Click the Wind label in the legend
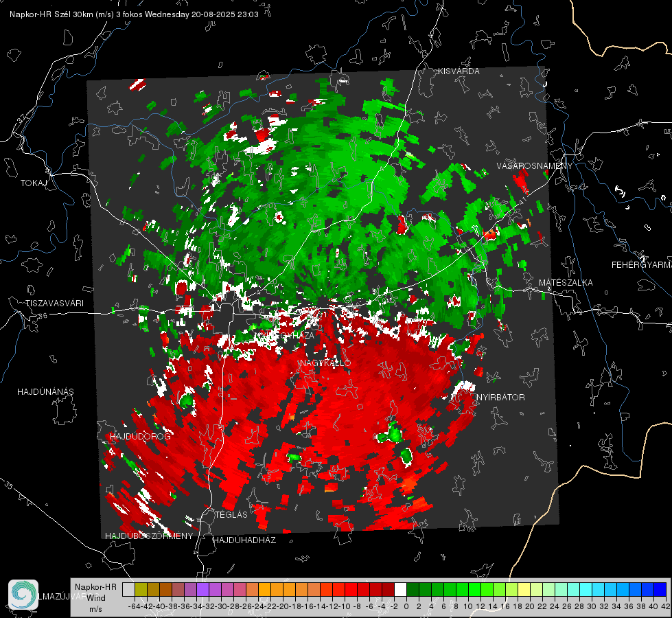Image resolution: width=672 pixels, height=618 pixels. coord(96,598)
